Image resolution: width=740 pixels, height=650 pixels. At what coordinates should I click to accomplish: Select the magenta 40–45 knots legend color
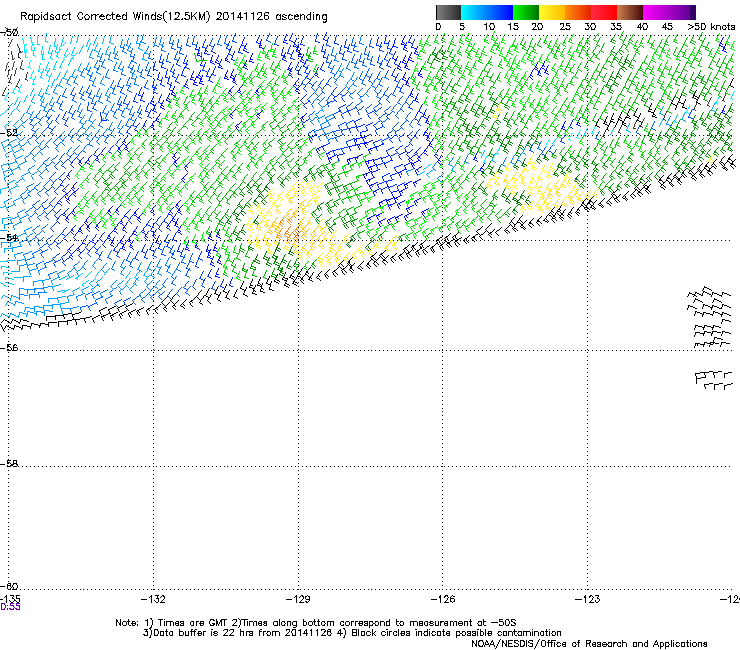pos(656,12)
